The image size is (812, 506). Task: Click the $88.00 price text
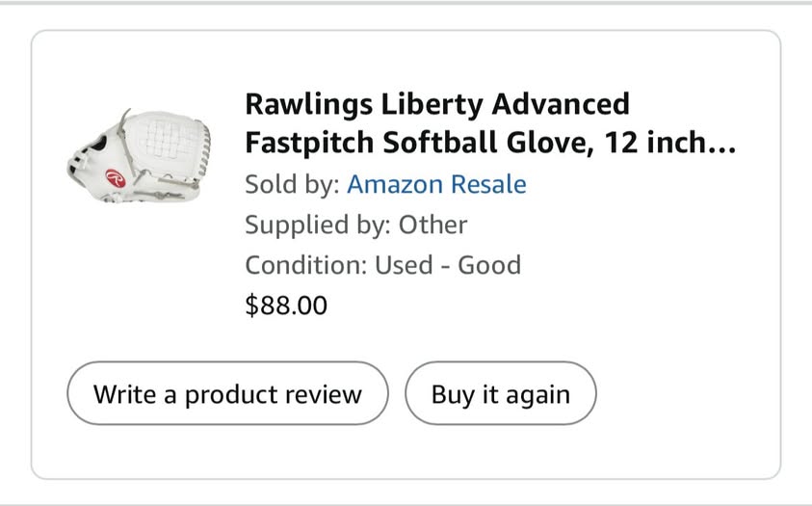click(x=286, y=306)
